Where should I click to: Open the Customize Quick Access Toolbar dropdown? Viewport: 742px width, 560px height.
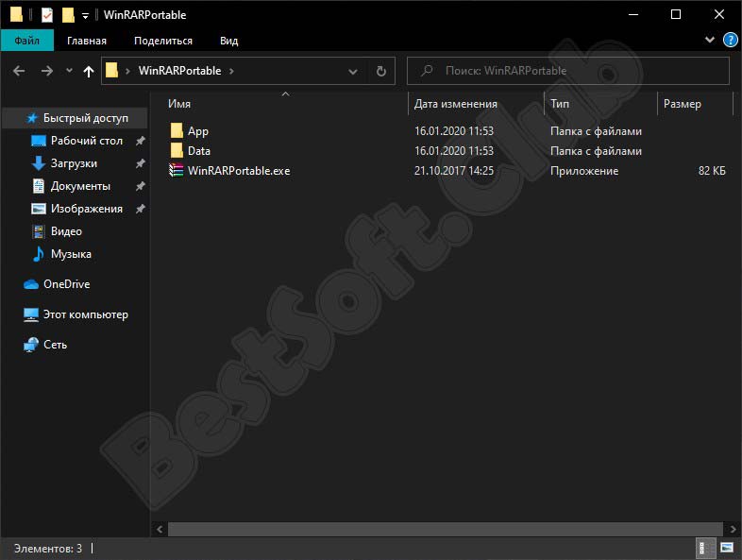[85, 16]
